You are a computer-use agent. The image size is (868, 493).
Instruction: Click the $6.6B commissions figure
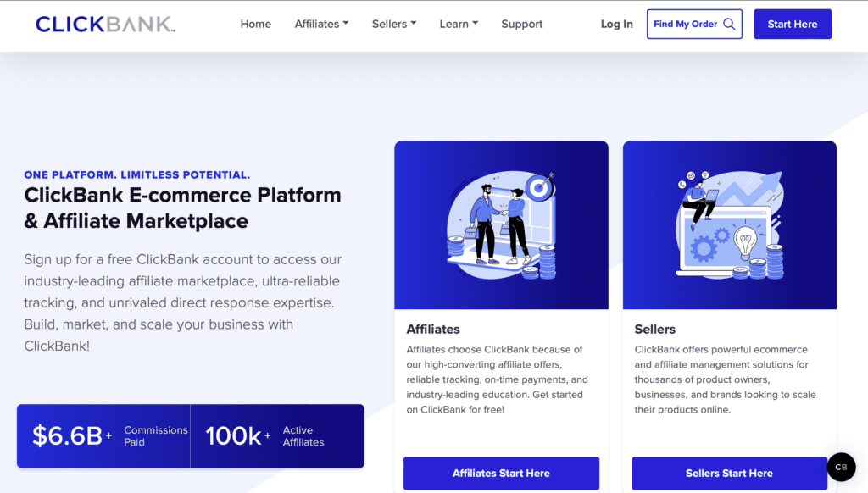(72, 436)
